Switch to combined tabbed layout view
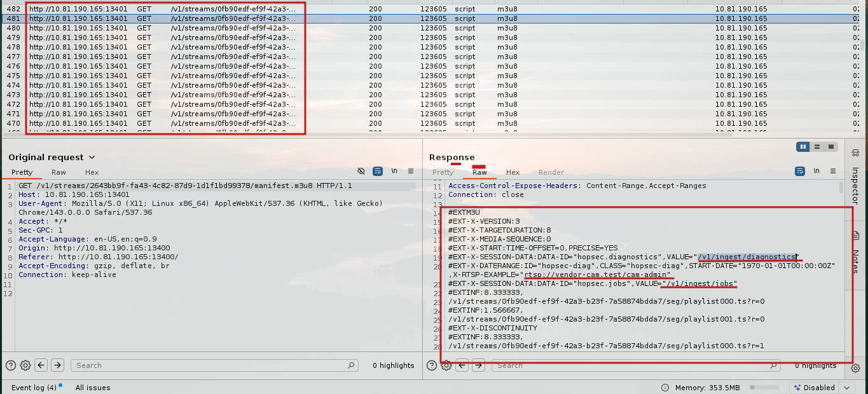Screen dimensions: 868x394 (x=830, y=147)
